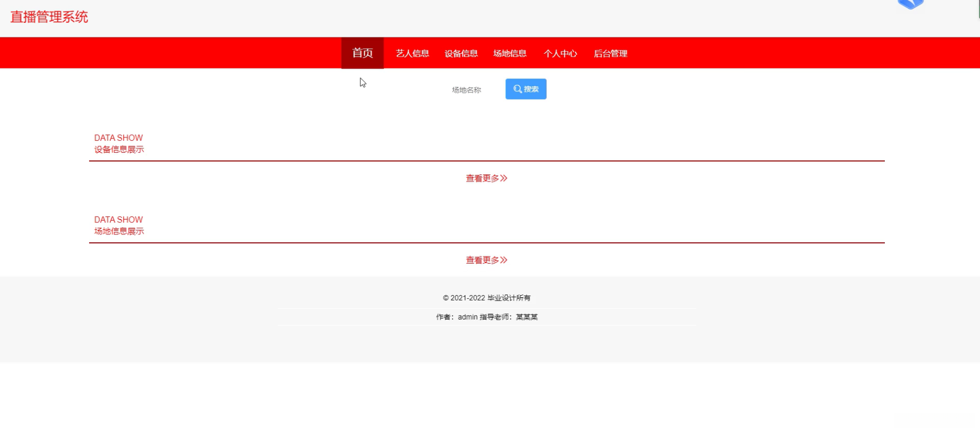The width and height of the screenshot is (980, 432).
Task: Click the © 2021-2022 毕业设计所有 footer text
Action: [486, 298]
